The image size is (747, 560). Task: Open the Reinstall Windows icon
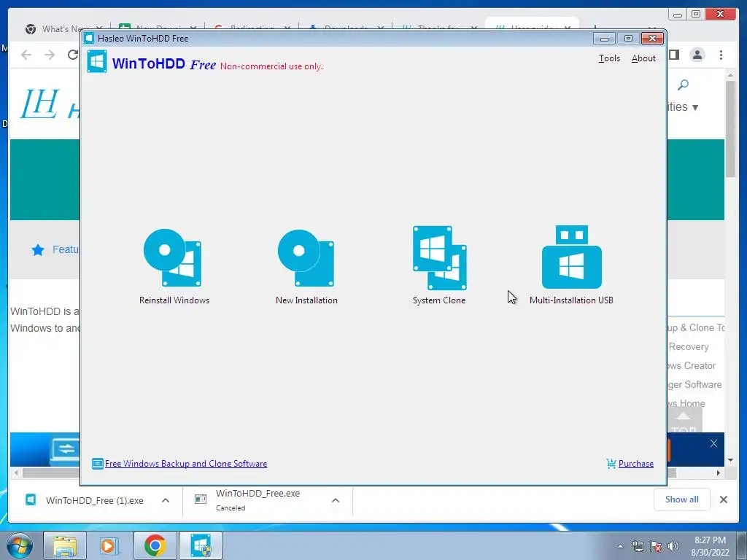click(172, 258)
